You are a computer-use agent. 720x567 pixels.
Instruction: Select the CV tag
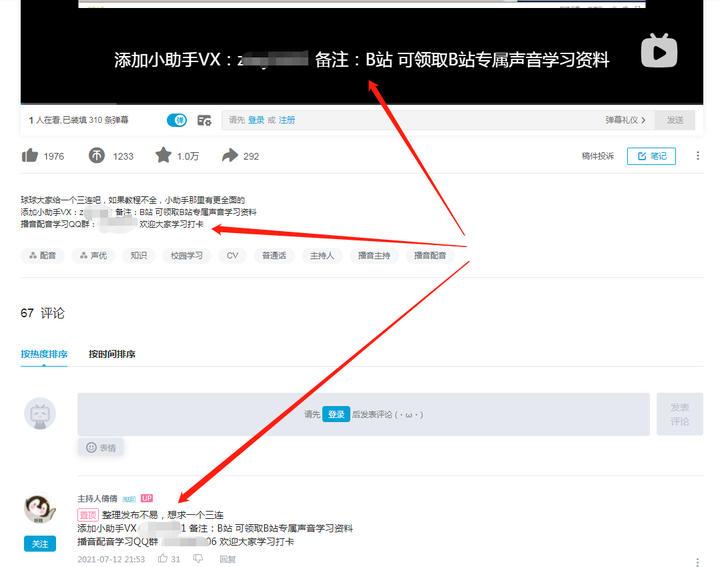click(232, 255)
